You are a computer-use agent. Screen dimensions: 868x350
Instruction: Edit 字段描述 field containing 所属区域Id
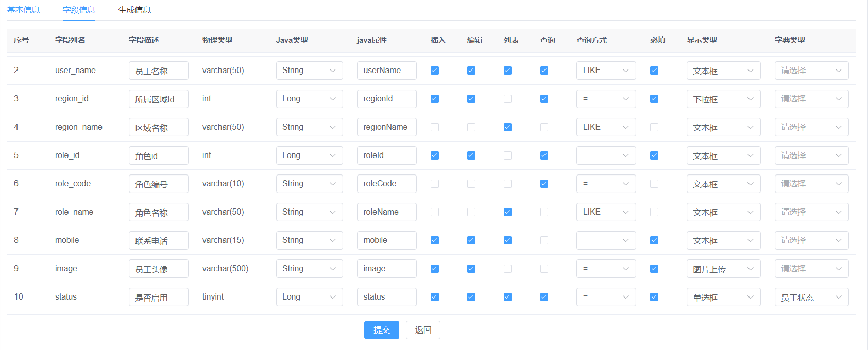[159, 99]
